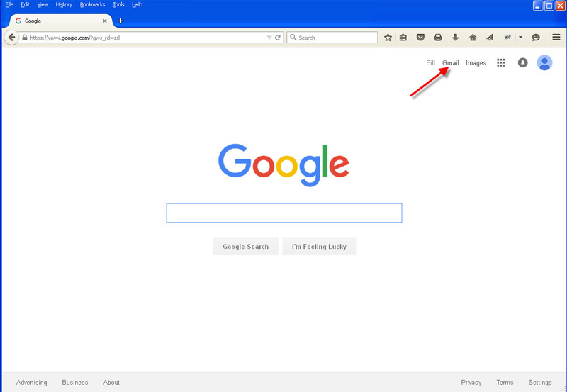567x392 pixels.
Task: Show Google notifications bell
Action: 522,63
